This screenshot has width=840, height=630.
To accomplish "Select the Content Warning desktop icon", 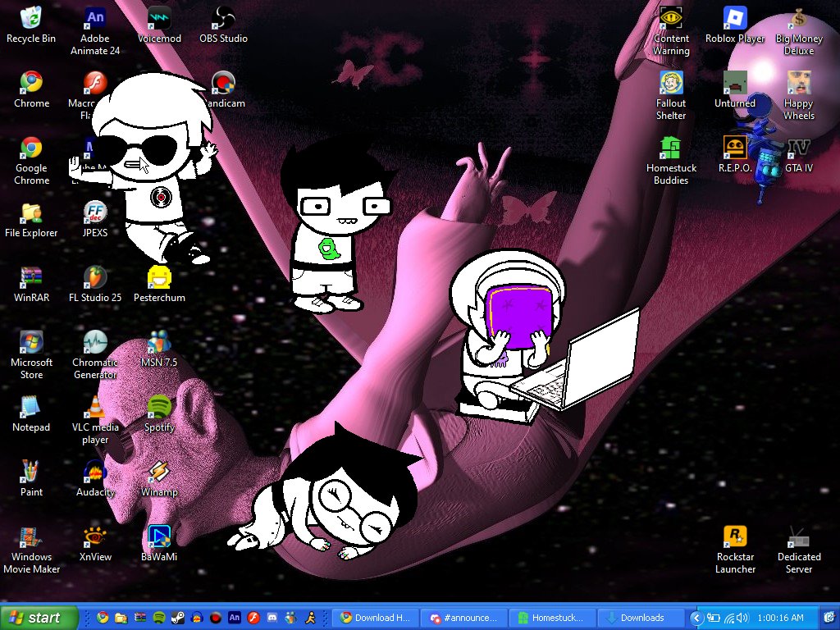I will pos(671,30).
